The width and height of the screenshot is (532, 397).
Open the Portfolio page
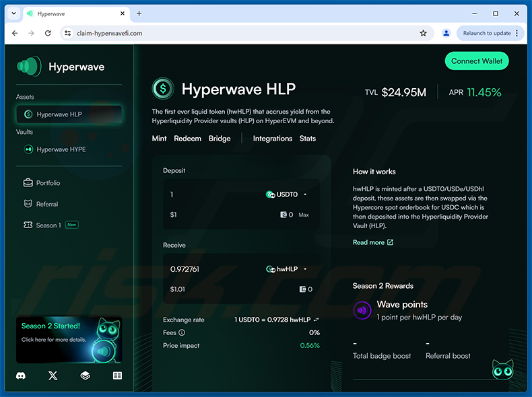(42, 183)
